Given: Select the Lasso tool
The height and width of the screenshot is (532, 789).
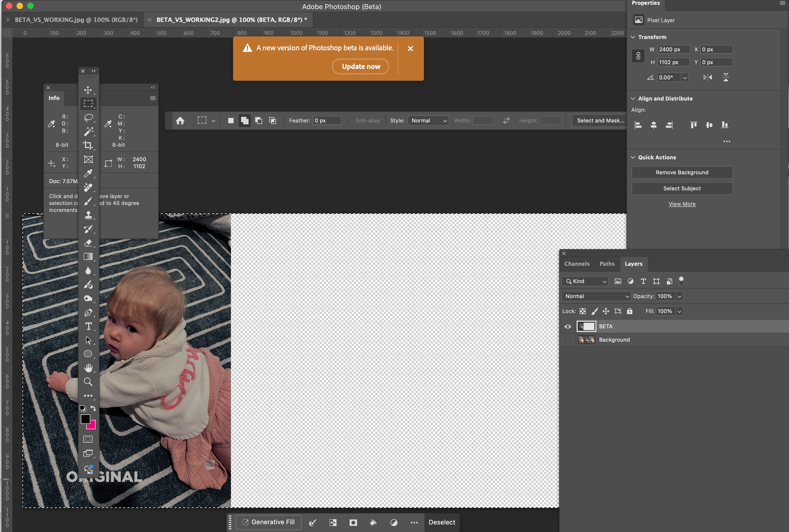Looking at the screenshot, I should [88, 117].
